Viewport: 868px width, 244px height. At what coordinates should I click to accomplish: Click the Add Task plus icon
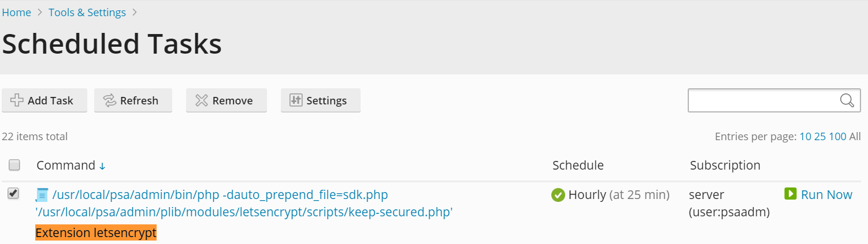[x=17, y=100]
